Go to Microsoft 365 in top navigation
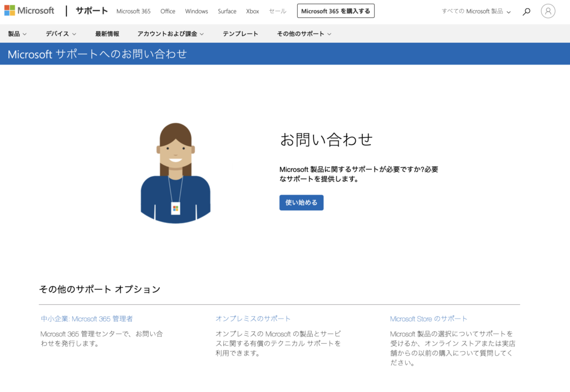570x392 pixels. pos(134,11)
